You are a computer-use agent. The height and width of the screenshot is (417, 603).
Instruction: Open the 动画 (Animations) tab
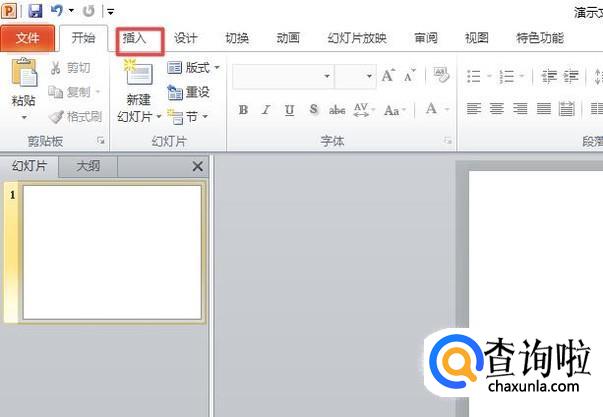[288, 38]
